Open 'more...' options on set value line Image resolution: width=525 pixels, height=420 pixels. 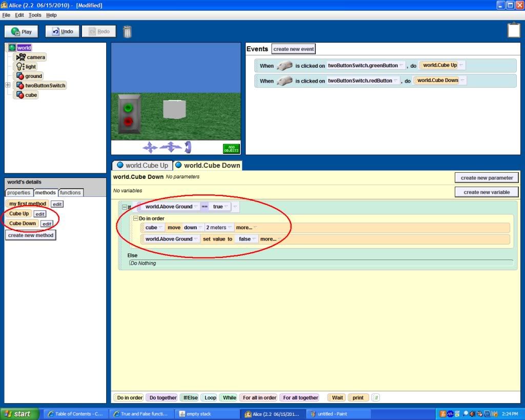(270, 239)
